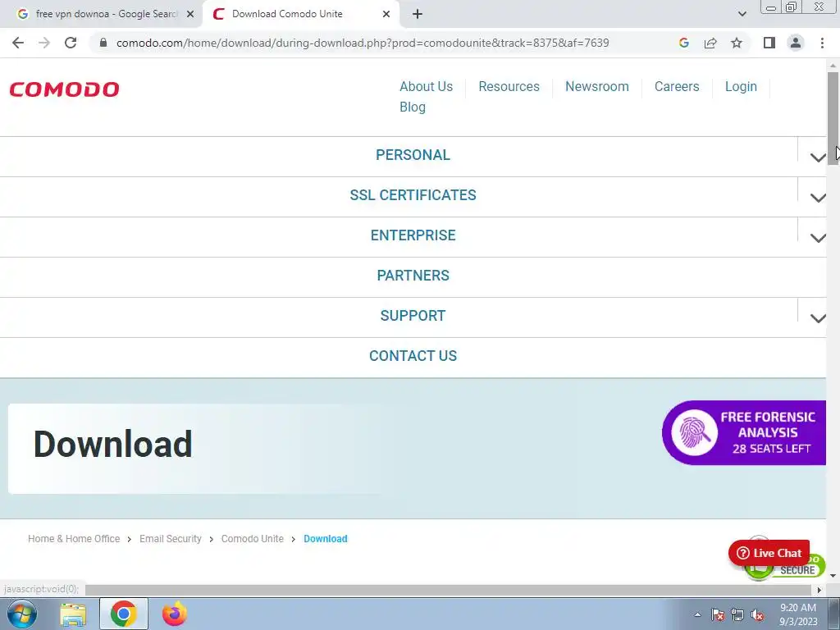Open the Careers link
This screenshot has height=630, width=840.
pos(677,86)
